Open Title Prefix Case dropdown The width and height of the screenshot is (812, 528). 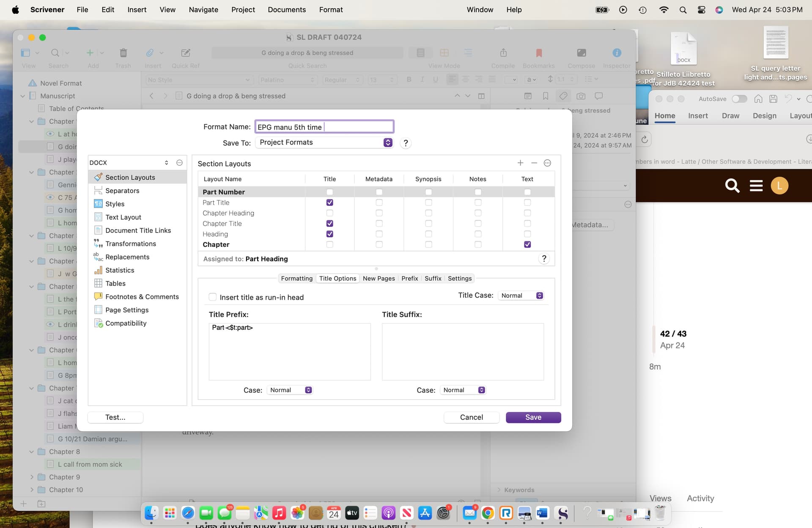click(x=289, y=390)
